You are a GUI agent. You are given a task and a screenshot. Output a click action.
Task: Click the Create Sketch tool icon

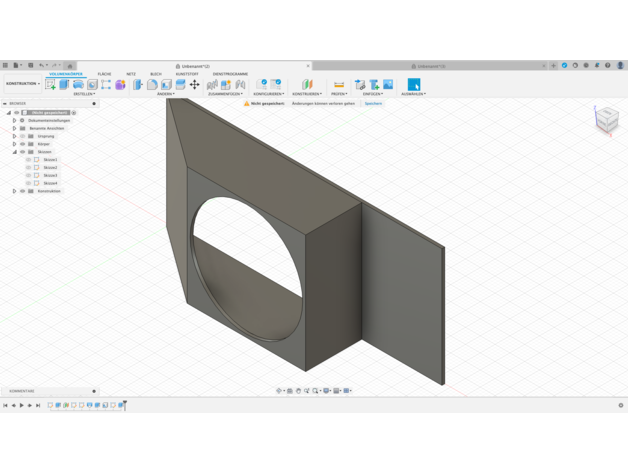50,85
